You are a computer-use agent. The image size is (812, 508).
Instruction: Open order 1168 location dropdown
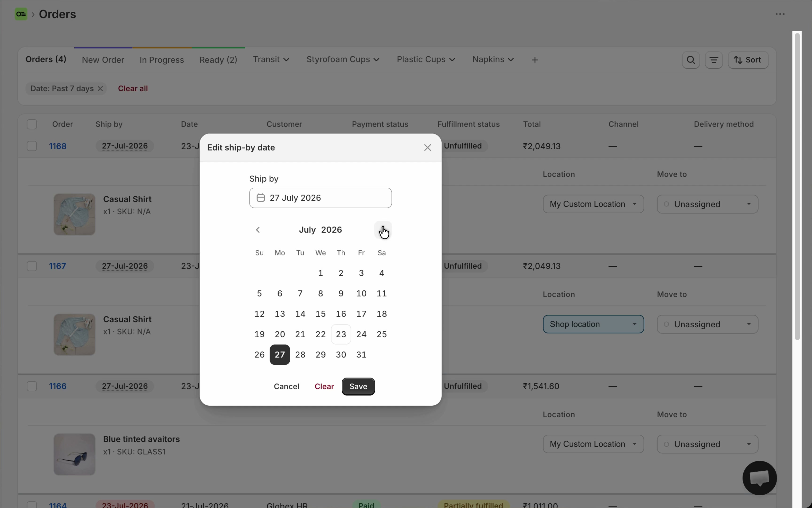(593, 204)
